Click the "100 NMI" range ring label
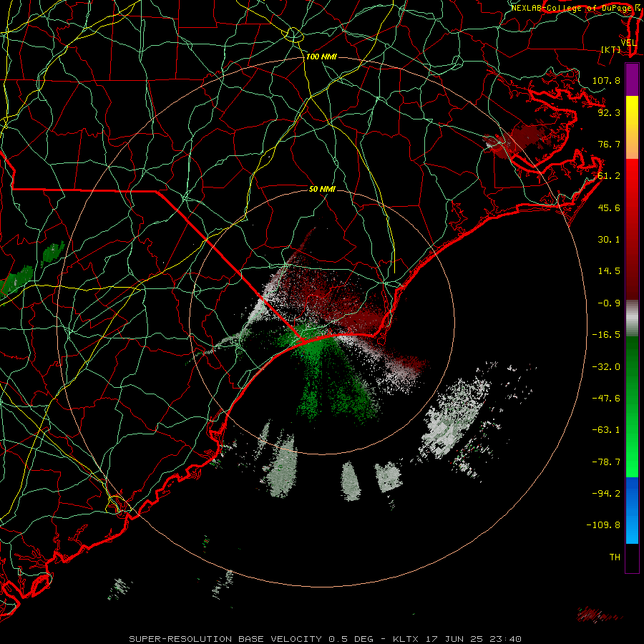The height and width of the screenshot is (644, 644). point(321,57)
